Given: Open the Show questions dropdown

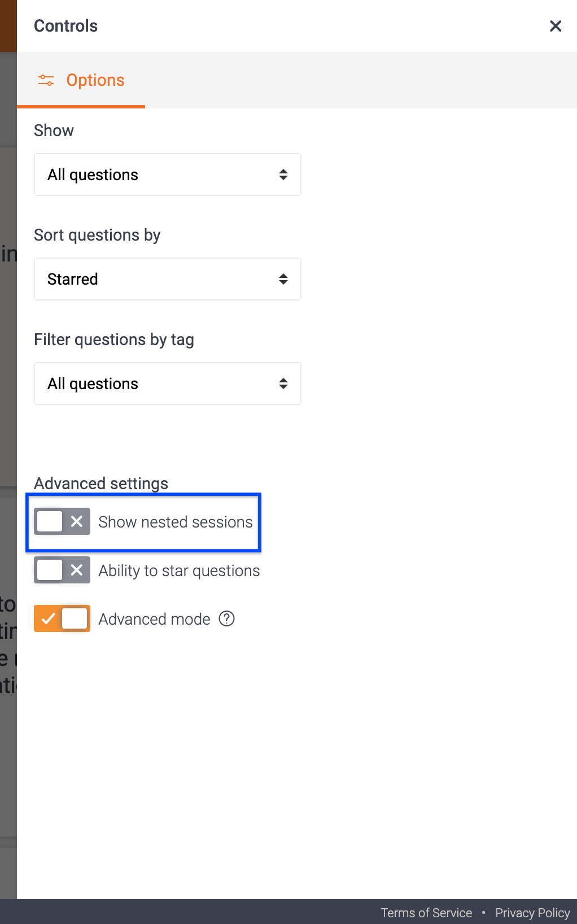Looking at the screenshot, I should coord(168,175).
